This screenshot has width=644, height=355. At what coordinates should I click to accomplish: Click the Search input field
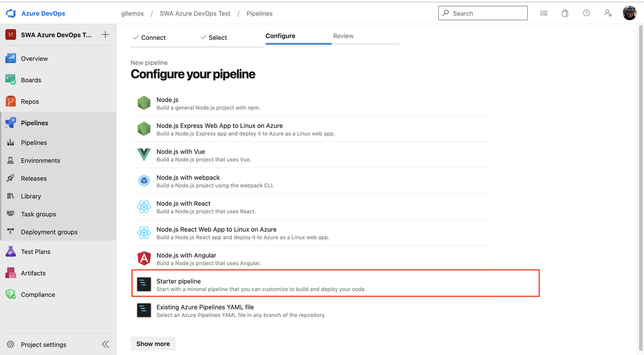483,13
